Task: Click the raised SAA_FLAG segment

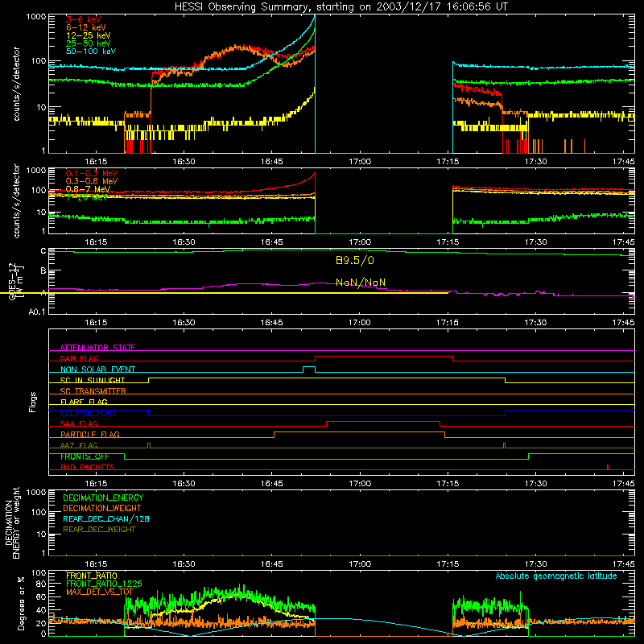Action: pyautogui.click(x=383, y=421)
